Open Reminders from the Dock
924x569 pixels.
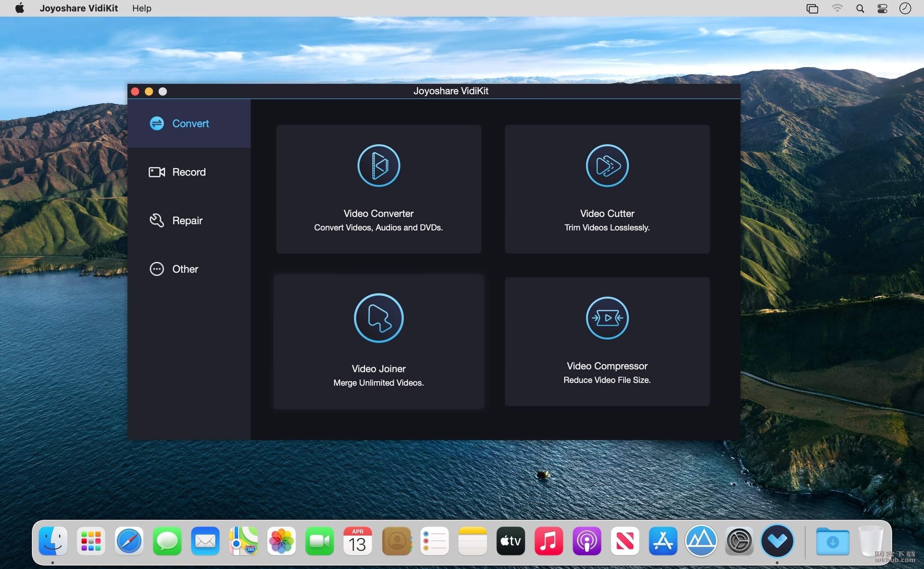(434, 541)
